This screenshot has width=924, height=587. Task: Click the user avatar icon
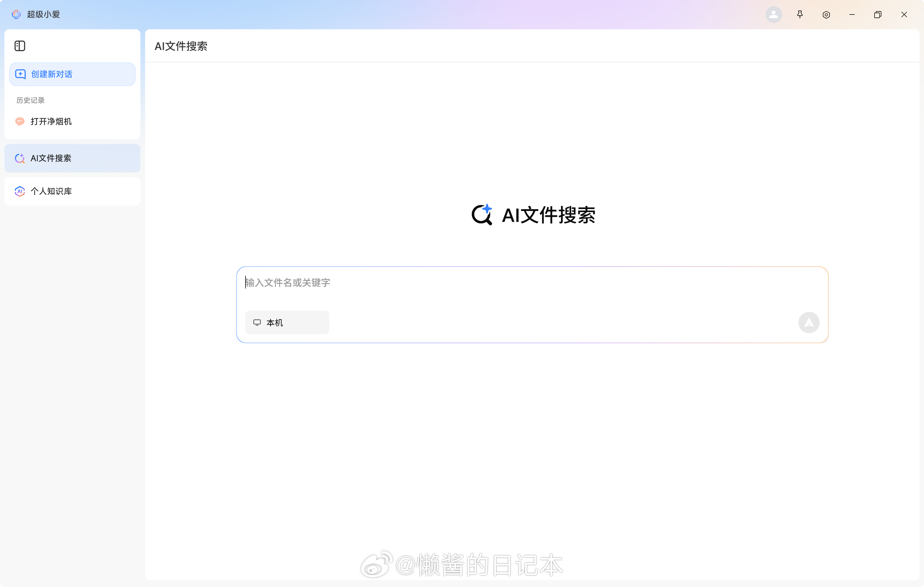[774, 14]
